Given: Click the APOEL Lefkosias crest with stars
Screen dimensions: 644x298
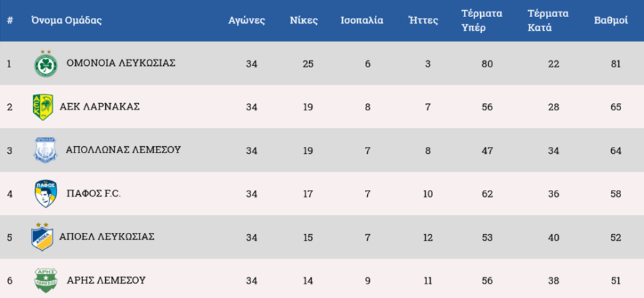Looking at the screenshot, I should click(x=42, y=237).
